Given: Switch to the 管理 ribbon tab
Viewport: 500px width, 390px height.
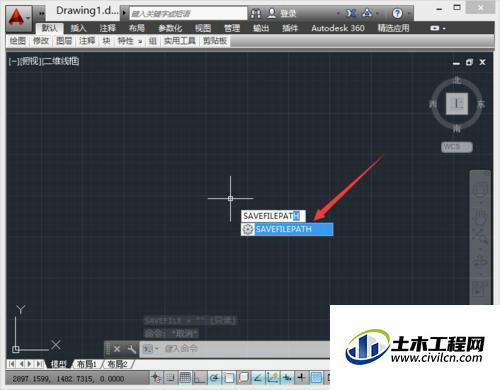Looking at the screenshot, I should pyautogui.click(x=232, y=28).
